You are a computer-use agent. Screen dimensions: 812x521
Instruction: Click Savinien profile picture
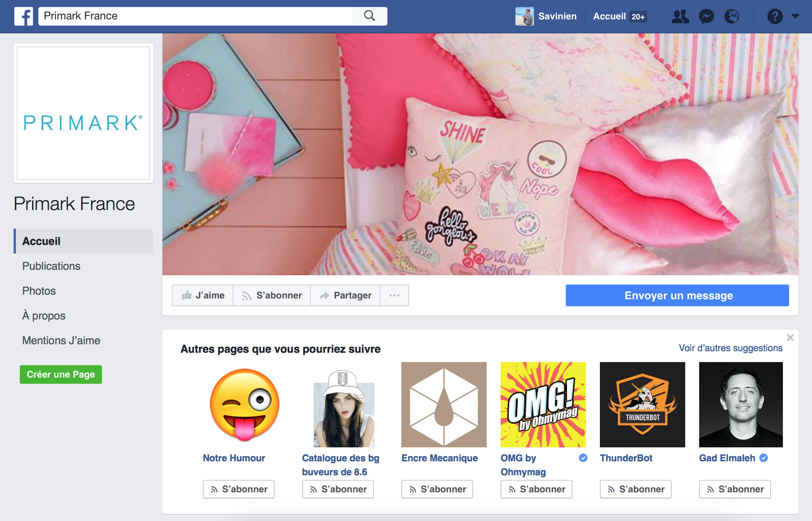(524, 16)
